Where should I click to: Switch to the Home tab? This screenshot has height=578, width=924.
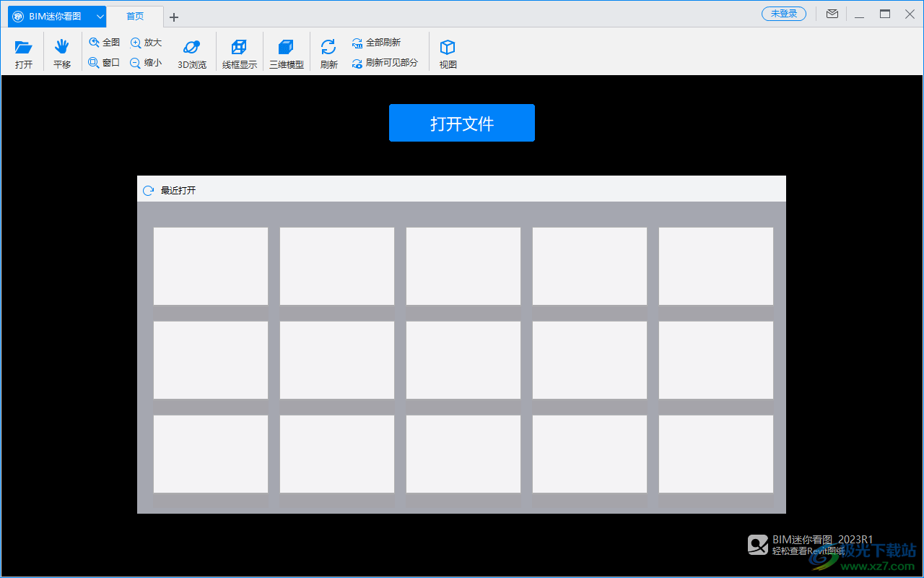(x=134, y=16)
